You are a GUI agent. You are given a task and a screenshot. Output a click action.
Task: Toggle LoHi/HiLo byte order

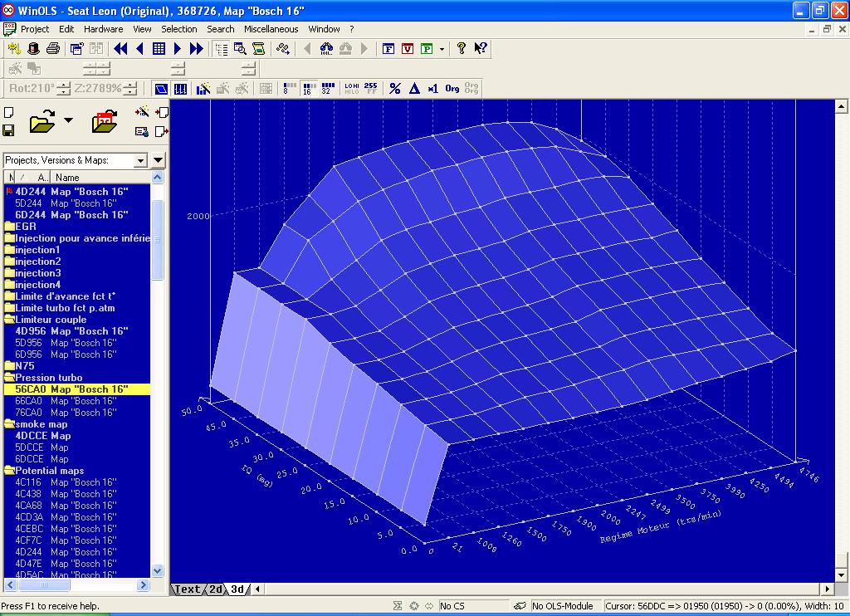pos(351,88)
